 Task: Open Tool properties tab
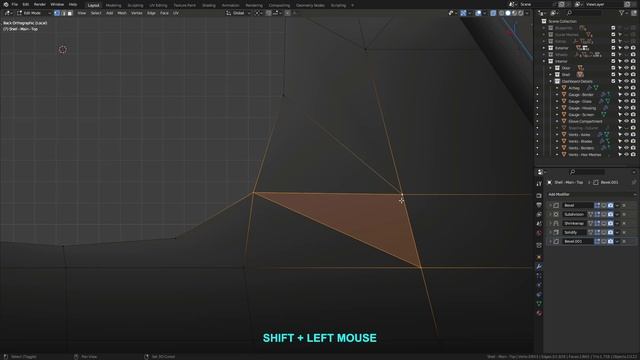point(539,184)
